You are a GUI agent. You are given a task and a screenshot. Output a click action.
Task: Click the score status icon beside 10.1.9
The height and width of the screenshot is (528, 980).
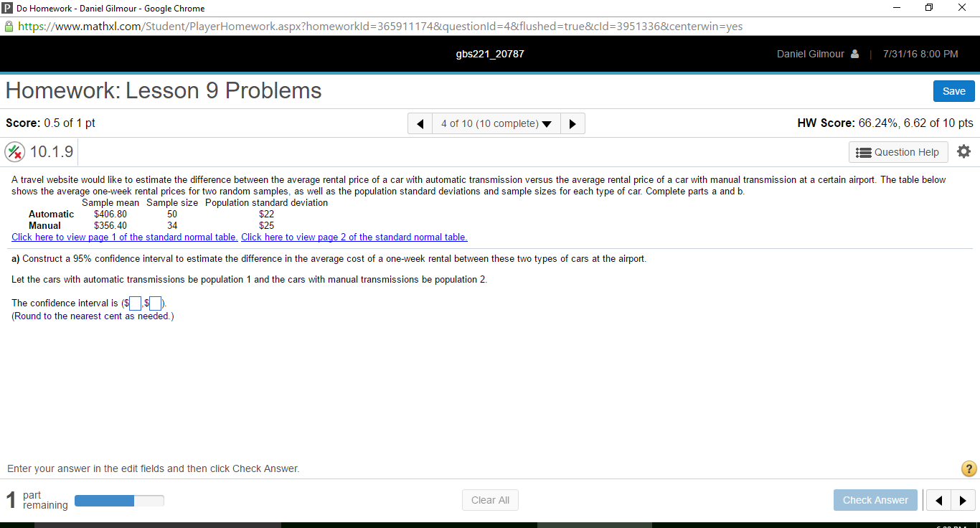tap(14, 151)
